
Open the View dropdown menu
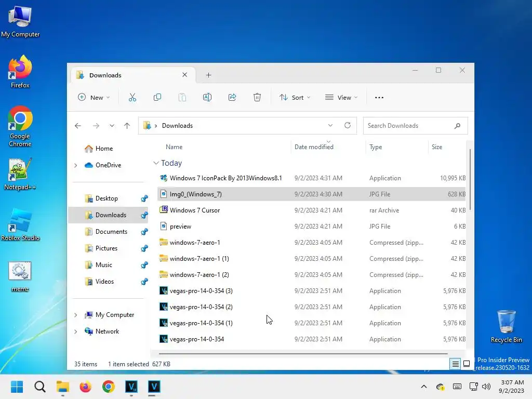point(341,97)
